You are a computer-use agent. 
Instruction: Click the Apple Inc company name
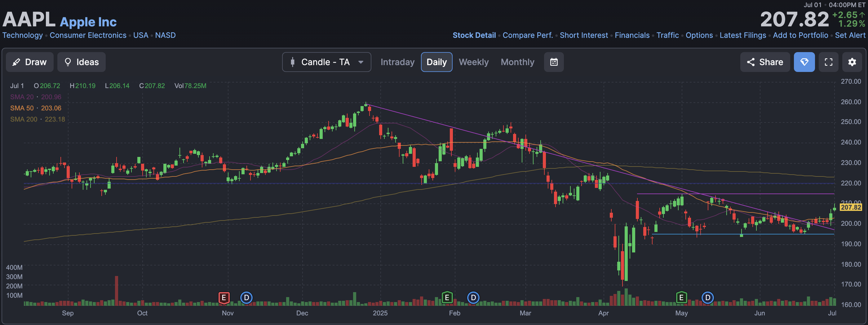[x=88, y=22]
